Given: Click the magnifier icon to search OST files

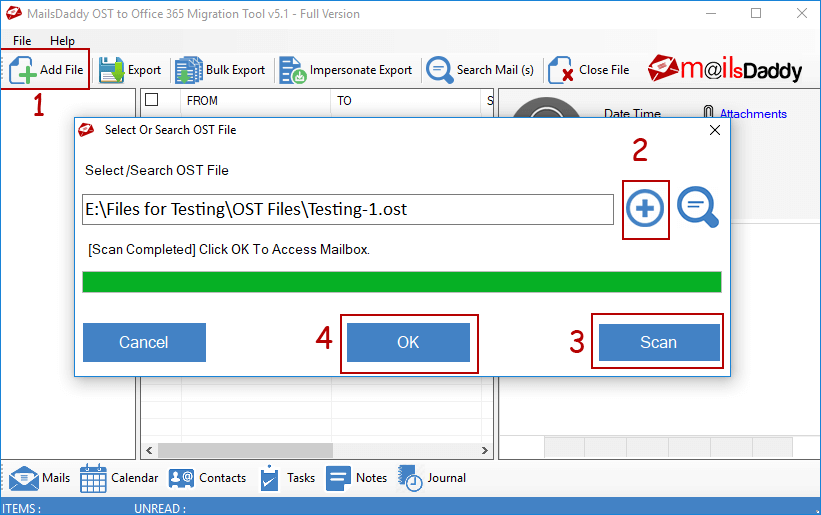Looking at the screenshot, I should click(x=698, y=208).
